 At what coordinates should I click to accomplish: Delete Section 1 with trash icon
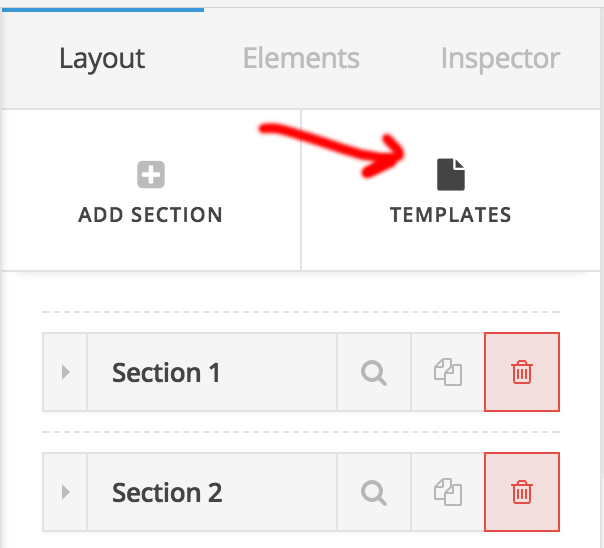[x=521, y=373]
